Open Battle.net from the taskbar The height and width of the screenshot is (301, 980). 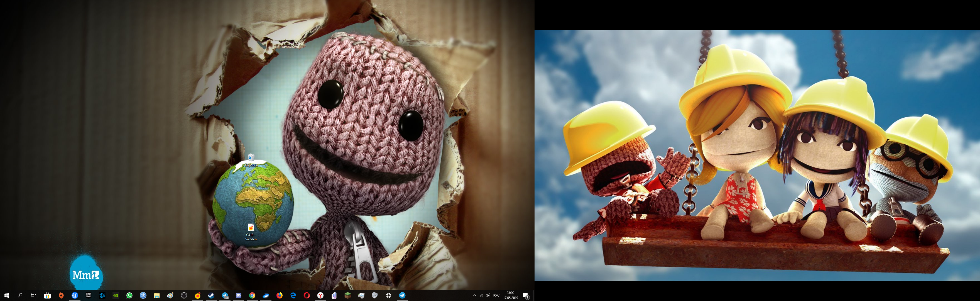[x=102, y=295]
